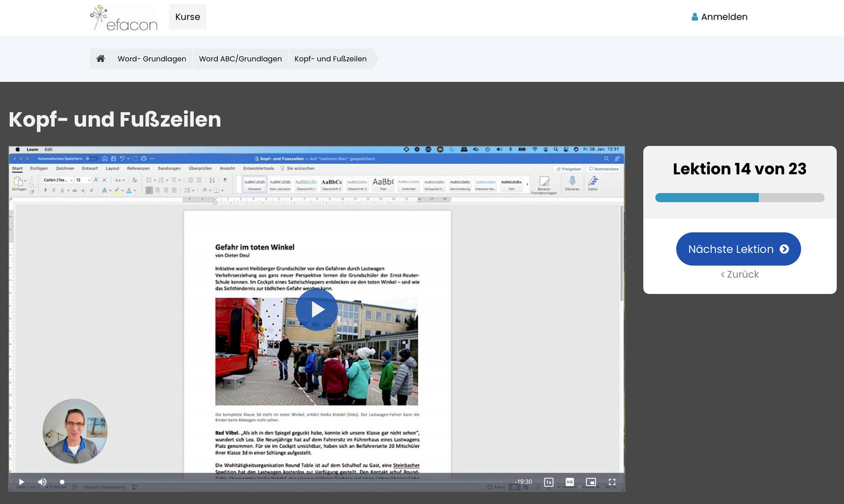The width and height of the screenshot is (844, 504).
Task: Click the presenter's round webcam thumbnail
Action: 75,431
